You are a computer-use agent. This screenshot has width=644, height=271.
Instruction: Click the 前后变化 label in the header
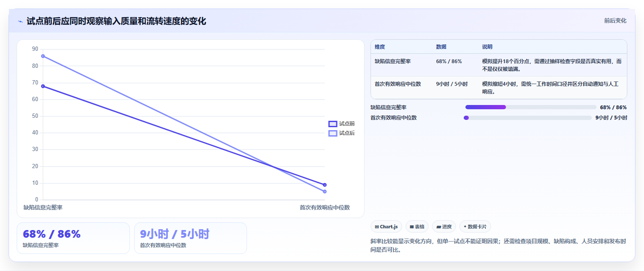click(615, 20)
